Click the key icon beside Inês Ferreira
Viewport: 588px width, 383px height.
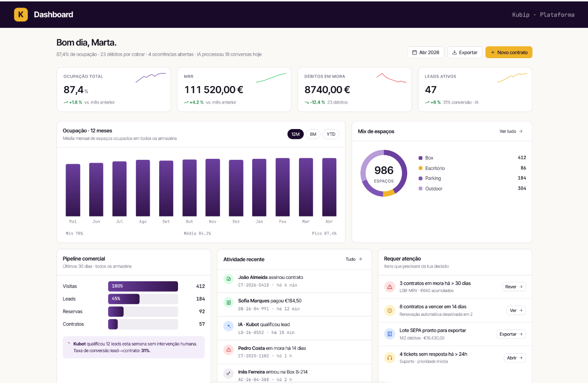click(229, 373)
